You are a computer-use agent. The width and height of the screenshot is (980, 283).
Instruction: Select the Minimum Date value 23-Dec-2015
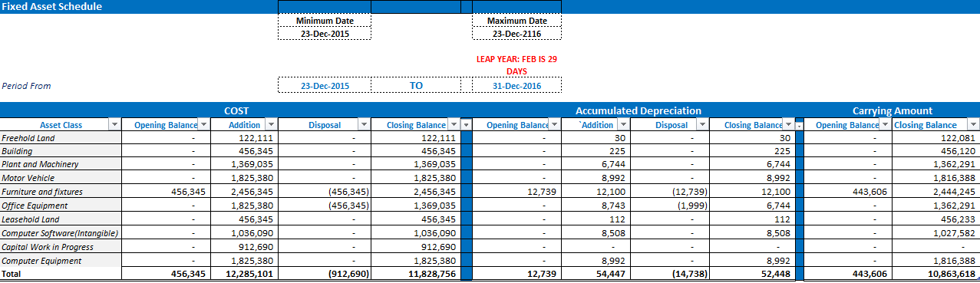[x=325, y=34]
